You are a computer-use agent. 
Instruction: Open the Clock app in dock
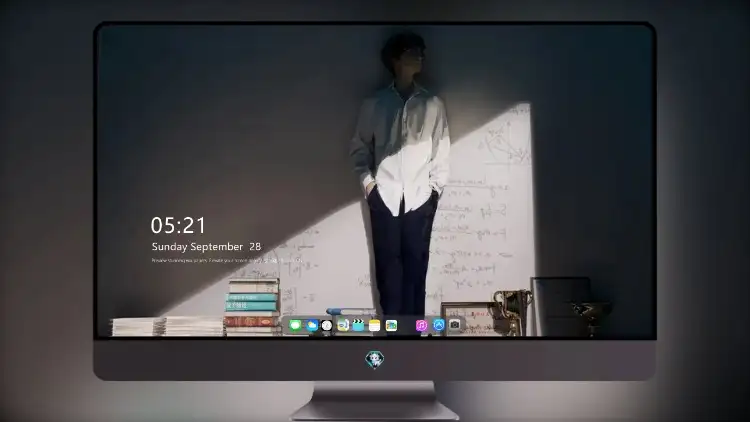(x=327, y=325)
